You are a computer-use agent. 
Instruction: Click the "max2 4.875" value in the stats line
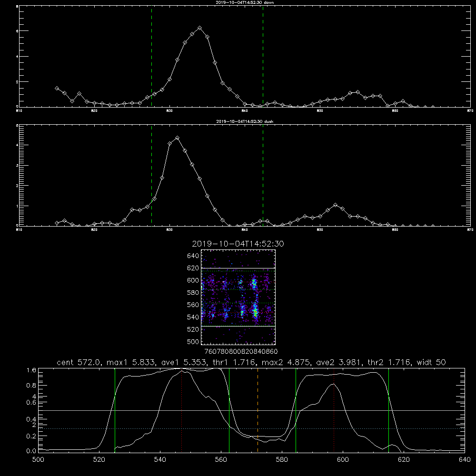point(285,362)
